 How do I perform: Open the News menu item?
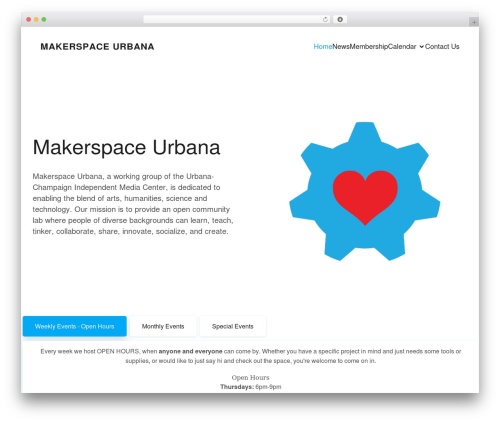341,47
